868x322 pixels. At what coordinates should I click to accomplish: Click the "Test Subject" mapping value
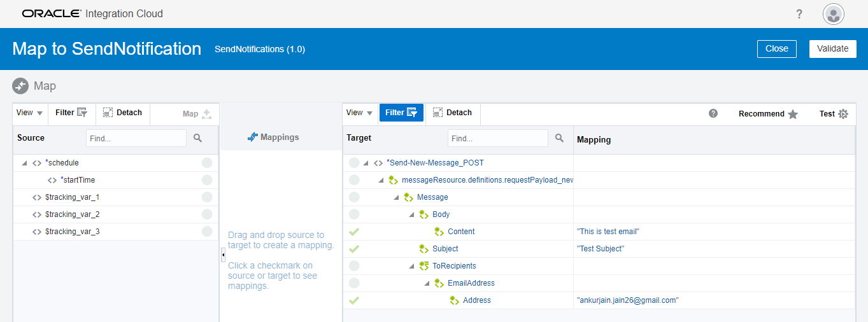click(x=601, y=249)
